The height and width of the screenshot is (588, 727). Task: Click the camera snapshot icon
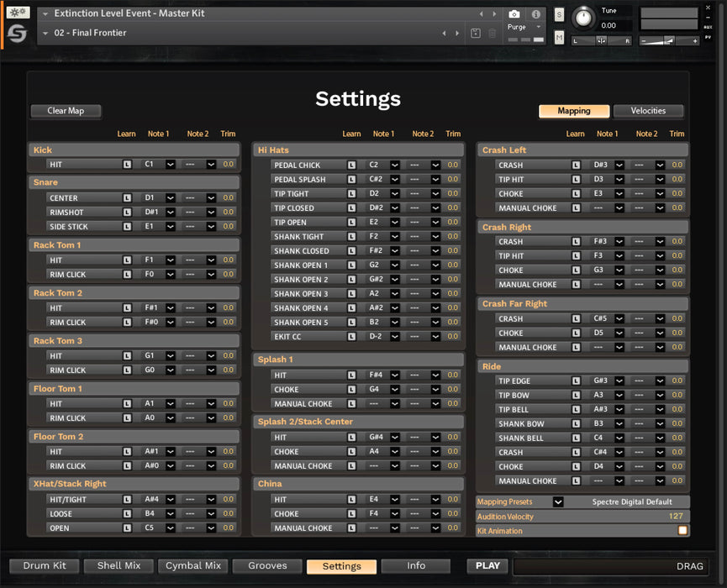click(514, 14)
